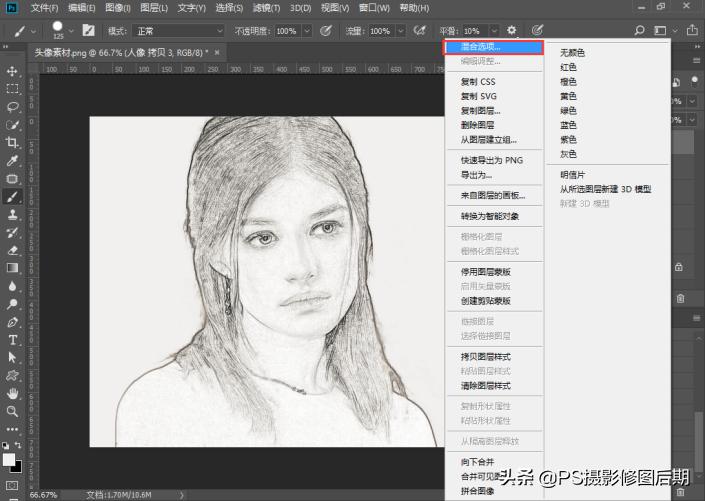Screen dimensions: 705x501
Task: Click the share icon
Action: point(692,30)
